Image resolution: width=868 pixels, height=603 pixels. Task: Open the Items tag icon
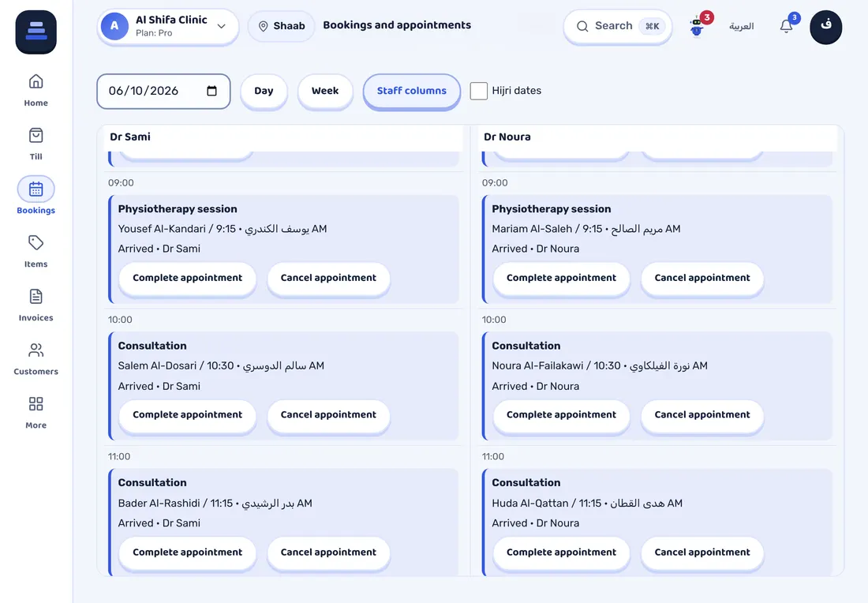coord(36,243)
